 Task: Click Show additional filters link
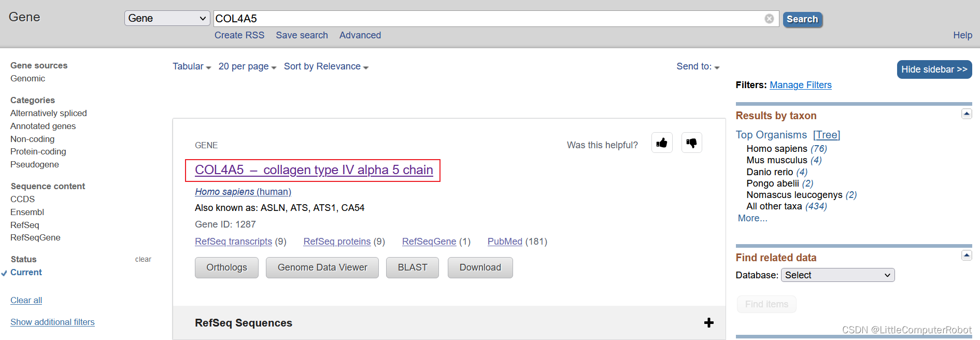click(52, 322)
